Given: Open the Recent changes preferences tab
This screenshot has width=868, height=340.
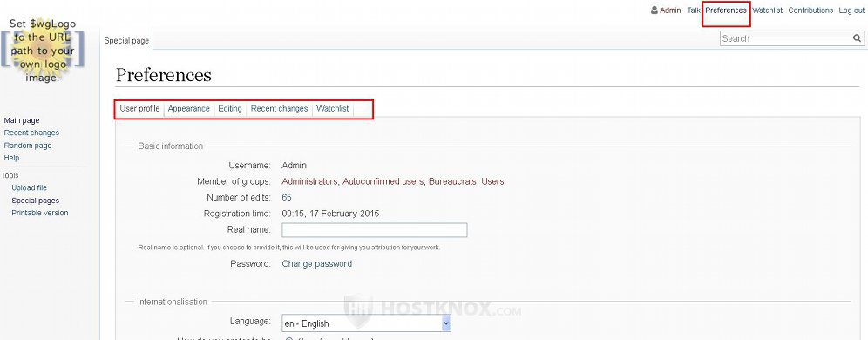Looking at the screenshot, I should coord(279,108).
